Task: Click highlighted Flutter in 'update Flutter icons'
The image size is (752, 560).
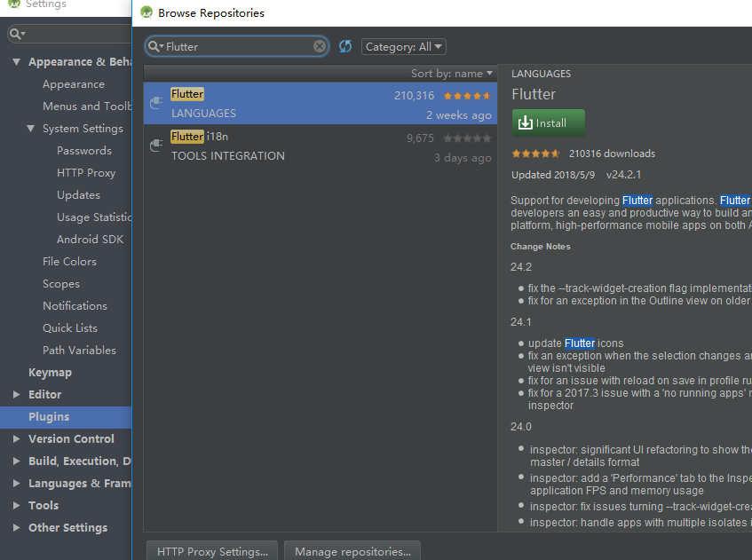Action: (x=580, y=343)
